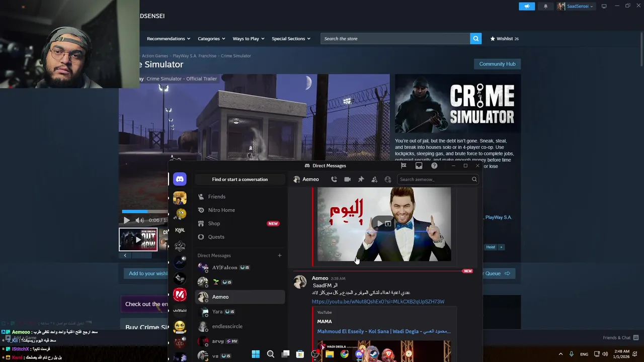Click the Heist tag
The width and height of the screenshot is (644, 362).
tap(491, 247)
